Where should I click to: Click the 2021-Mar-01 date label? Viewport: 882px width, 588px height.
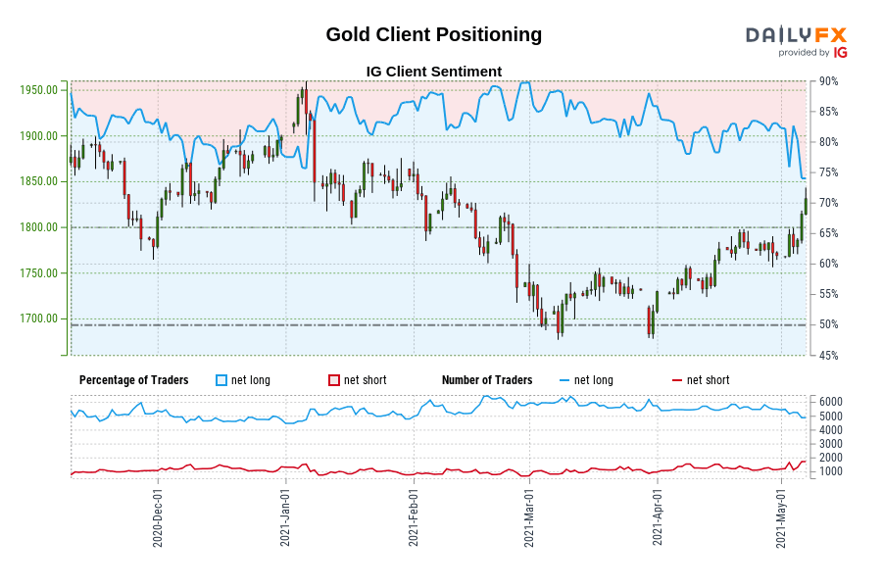click(x=529, y=517)
